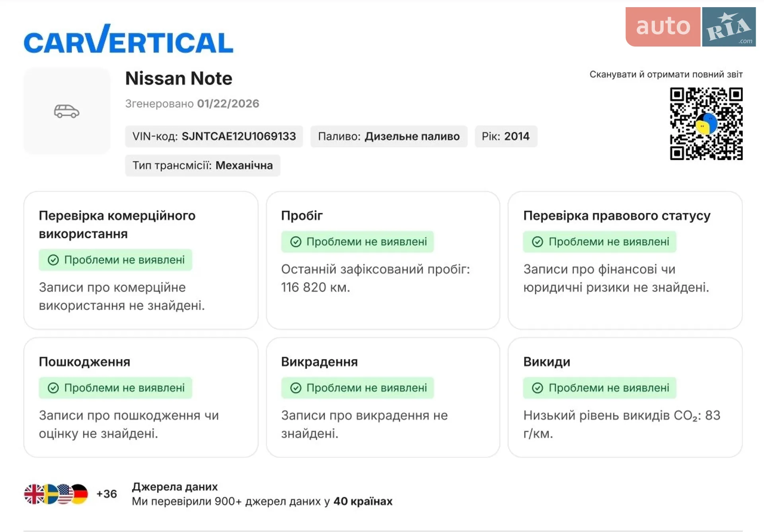The image size is (764, 532).
Task: Click the Germany flag icon
Action: click(x=80, y=494)
